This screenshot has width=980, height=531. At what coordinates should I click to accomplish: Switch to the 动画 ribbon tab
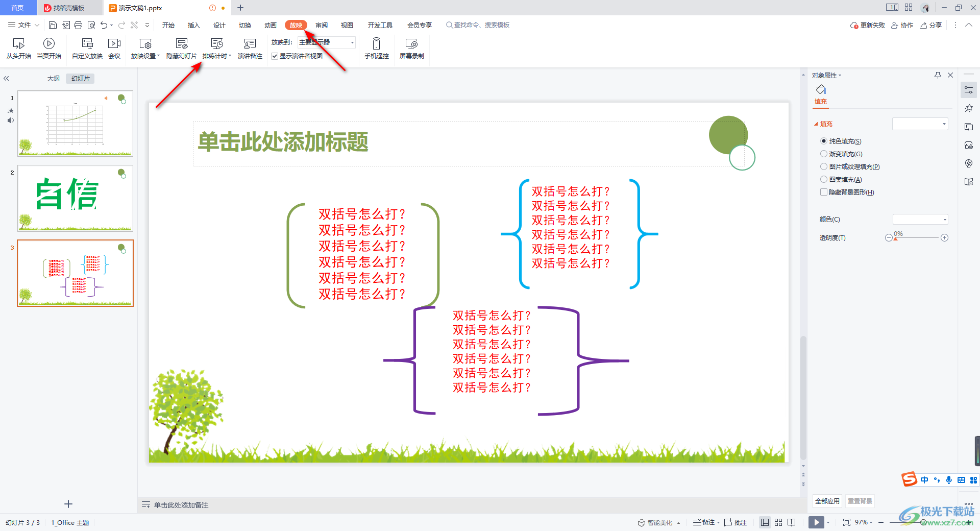coord(270,25)
